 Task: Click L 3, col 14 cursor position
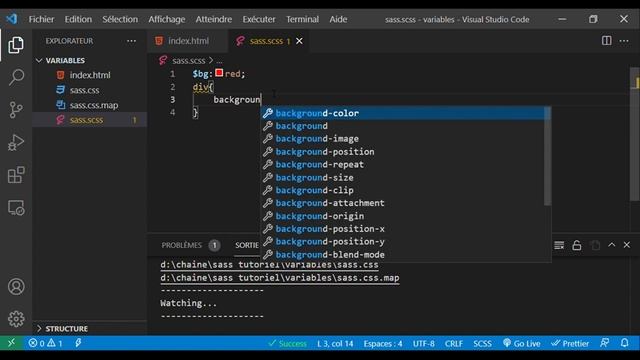tap(335, 344)
